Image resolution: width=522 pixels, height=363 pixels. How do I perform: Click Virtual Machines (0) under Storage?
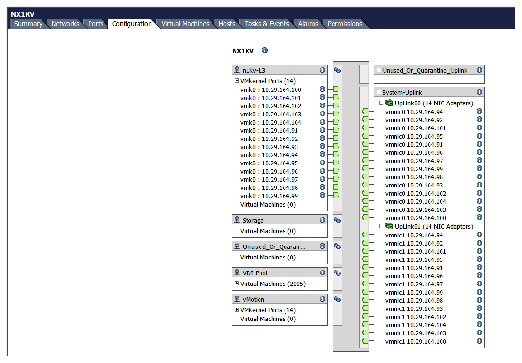[x=268, y=231]
